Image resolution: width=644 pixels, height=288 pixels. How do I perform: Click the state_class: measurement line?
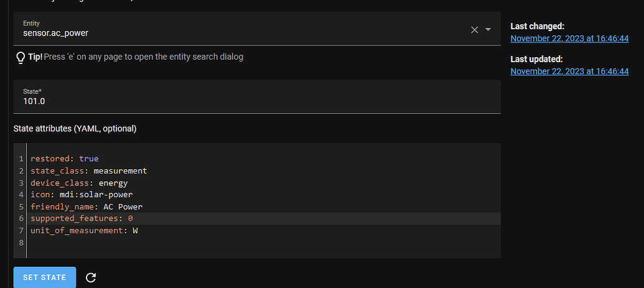88,170
